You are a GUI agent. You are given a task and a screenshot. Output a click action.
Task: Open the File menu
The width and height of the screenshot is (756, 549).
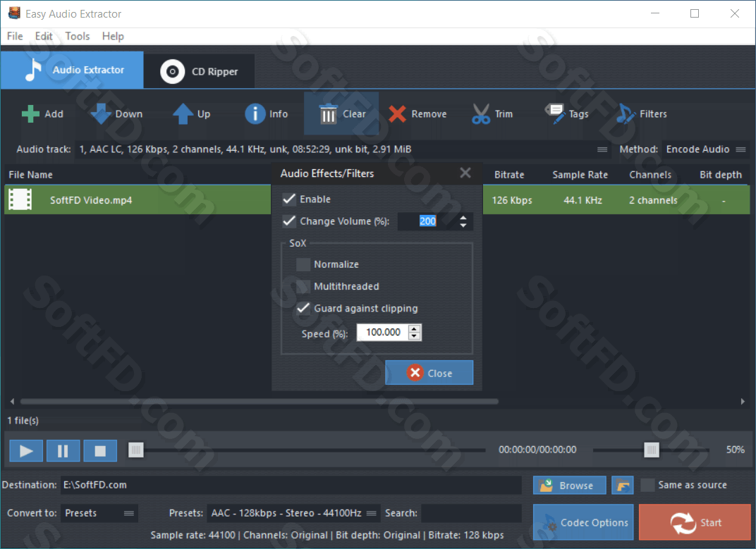tap(15, 36)
